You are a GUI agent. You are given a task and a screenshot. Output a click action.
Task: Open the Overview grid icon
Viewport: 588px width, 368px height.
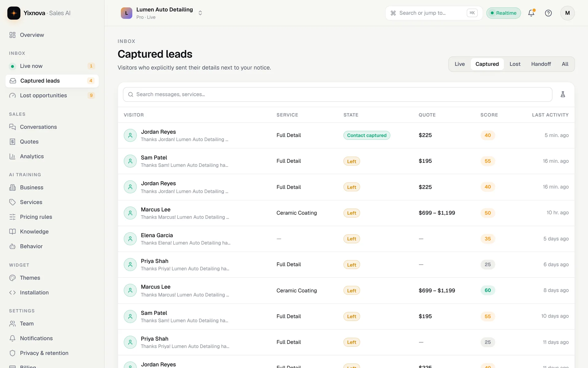coord(12,35)
